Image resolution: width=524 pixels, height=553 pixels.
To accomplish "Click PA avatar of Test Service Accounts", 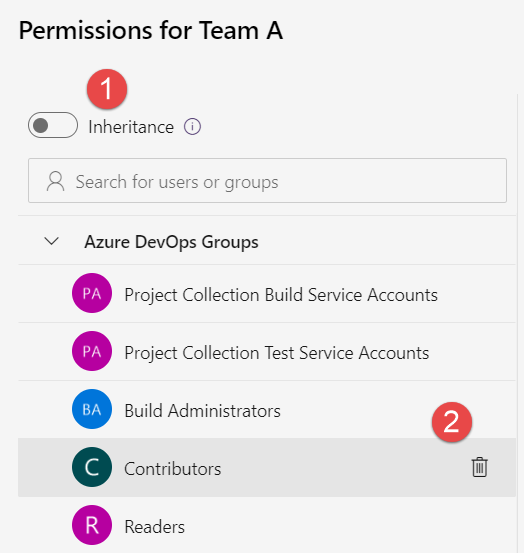I will [92, 351].
